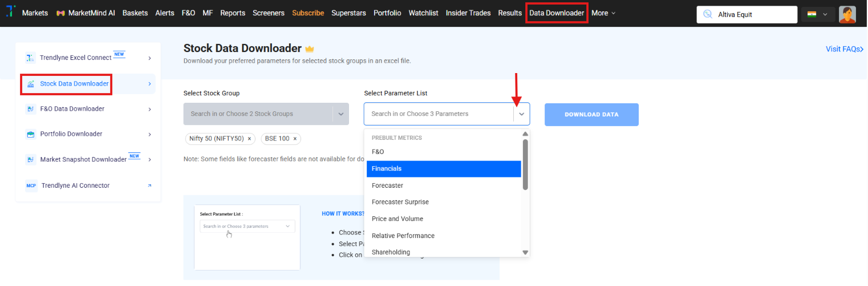
Task: Click the parameter list scrollbar thumb
Action: [525, 164]
